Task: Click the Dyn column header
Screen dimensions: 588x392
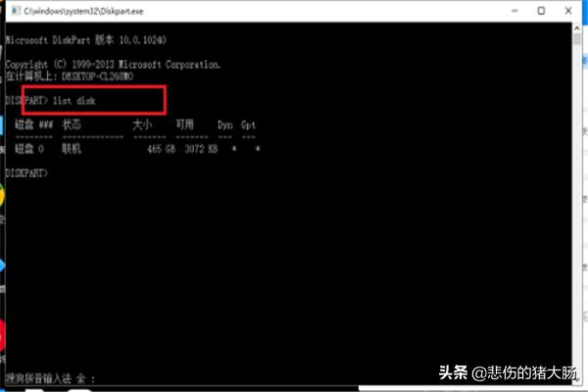Action: (x=225, y=125)
